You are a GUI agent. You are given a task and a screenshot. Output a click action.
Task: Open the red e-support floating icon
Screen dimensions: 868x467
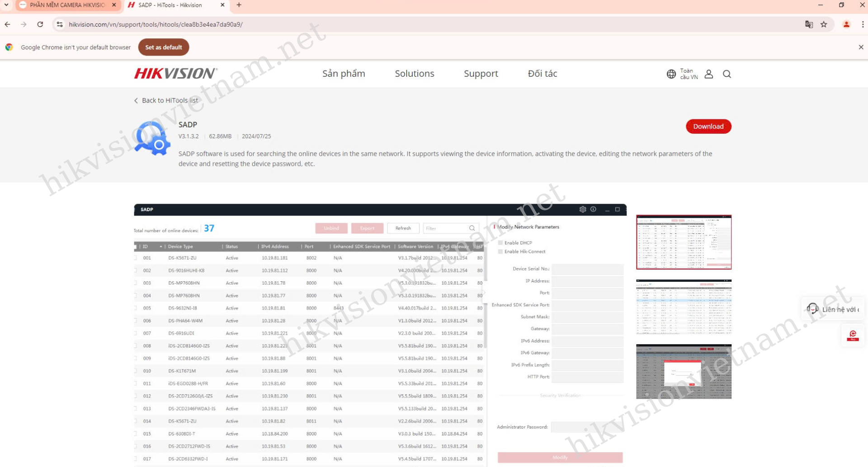tap(853, 335)
